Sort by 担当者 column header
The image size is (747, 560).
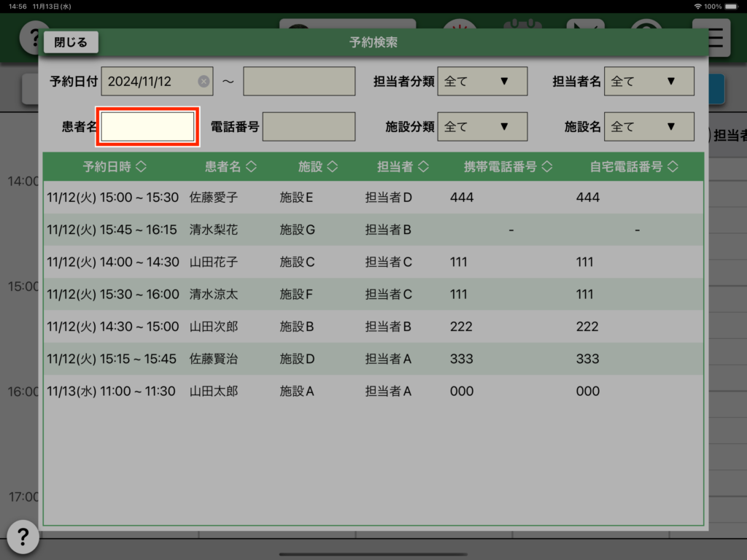click(403, 167)
